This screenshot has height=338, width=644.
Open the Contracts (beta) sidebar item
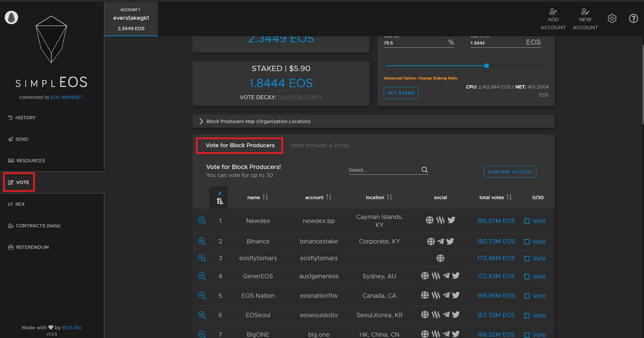tap(34, 226)
